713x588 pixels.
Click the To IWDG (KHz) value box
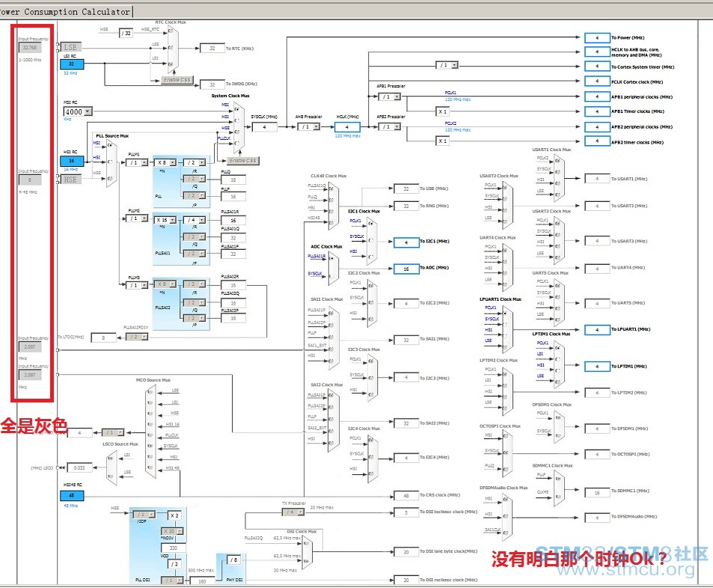click(x=212, y=85)
